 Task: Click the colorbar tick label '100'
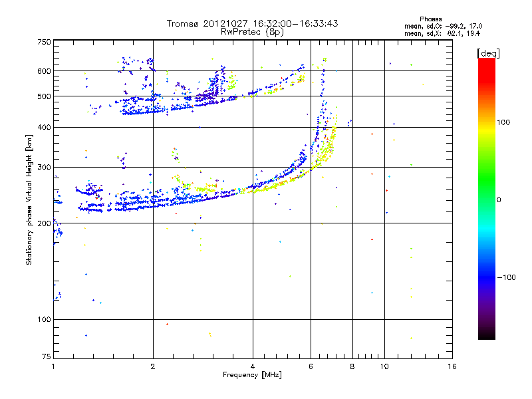tap(503, 122)
